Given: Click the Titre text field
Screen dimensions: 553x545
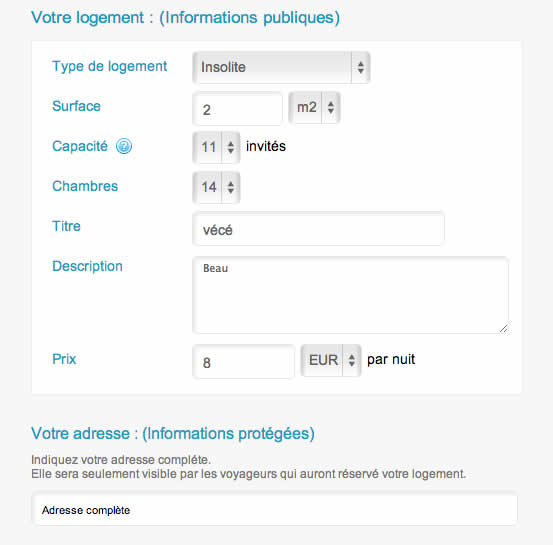Looking at the screenshot, I should click(318, 229).
